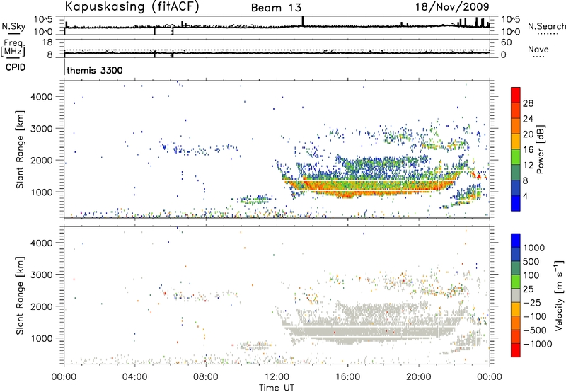Screen dimensions: 566x392
Task: Click the "N.Sky" legend label
Action: click(x=13, y=26)
